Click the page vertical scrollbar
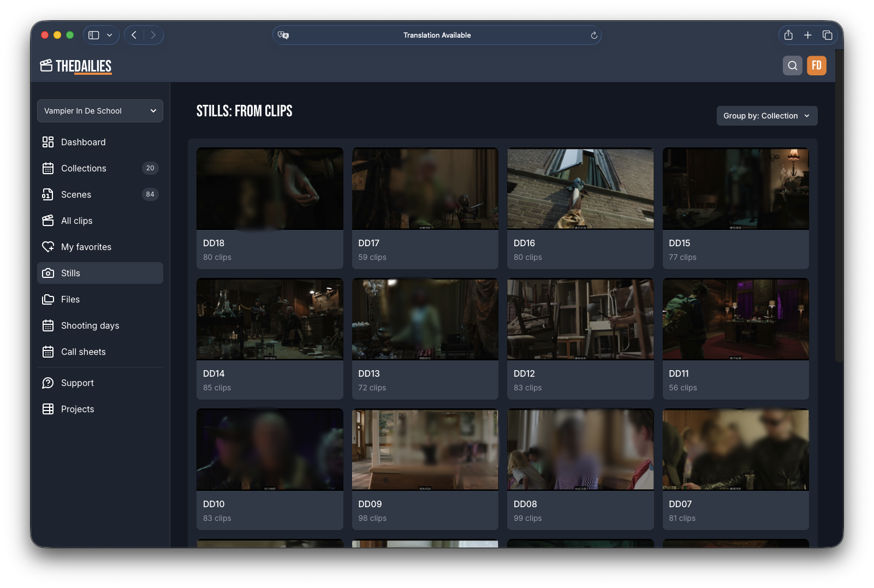 [x=839, y=205]
